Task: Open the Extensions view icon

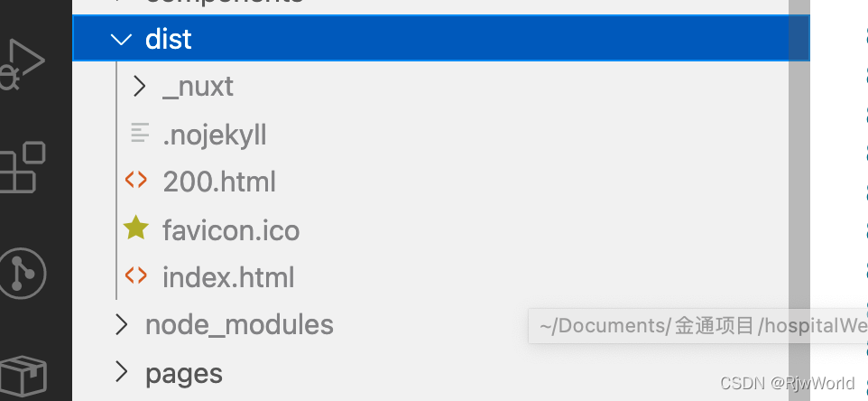Action: pyautogui.click(x=23, y=167)
